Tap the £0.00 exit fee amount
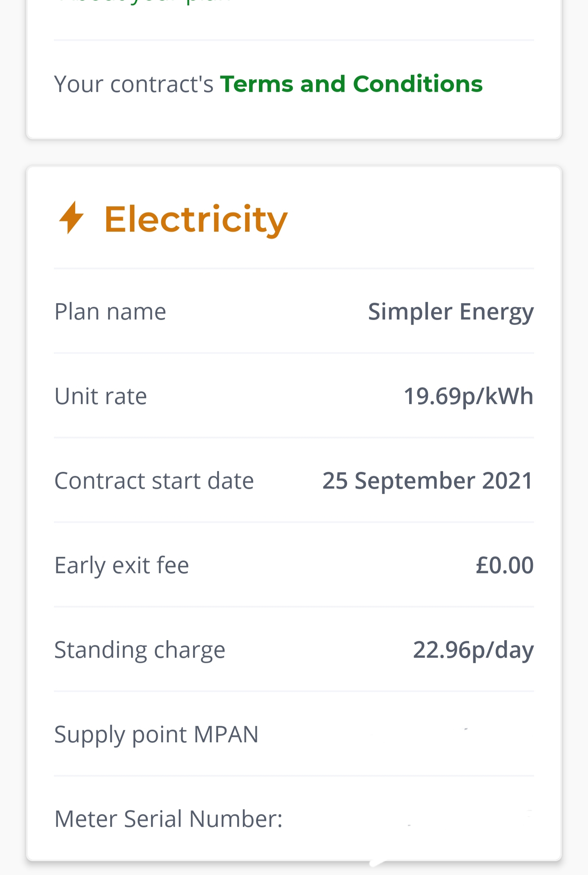This screenshot has height=875, width=588. (x=505, y=565)
